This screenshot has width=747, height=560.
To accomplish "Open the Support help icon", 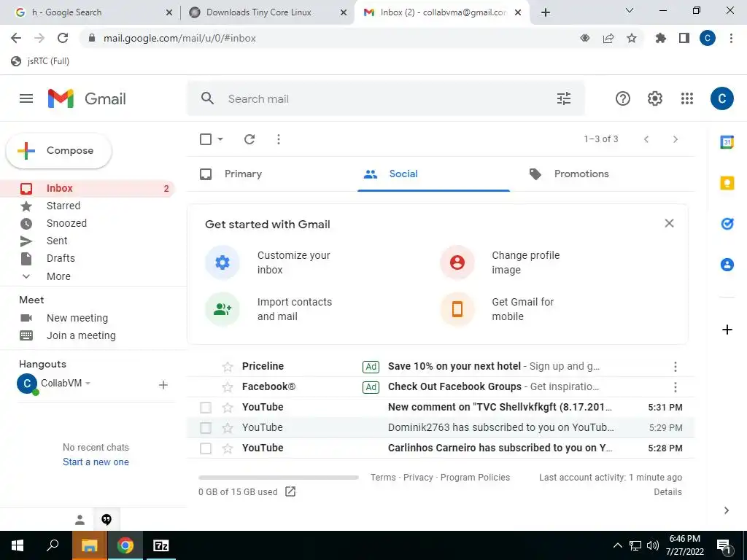I will point(623,98).
